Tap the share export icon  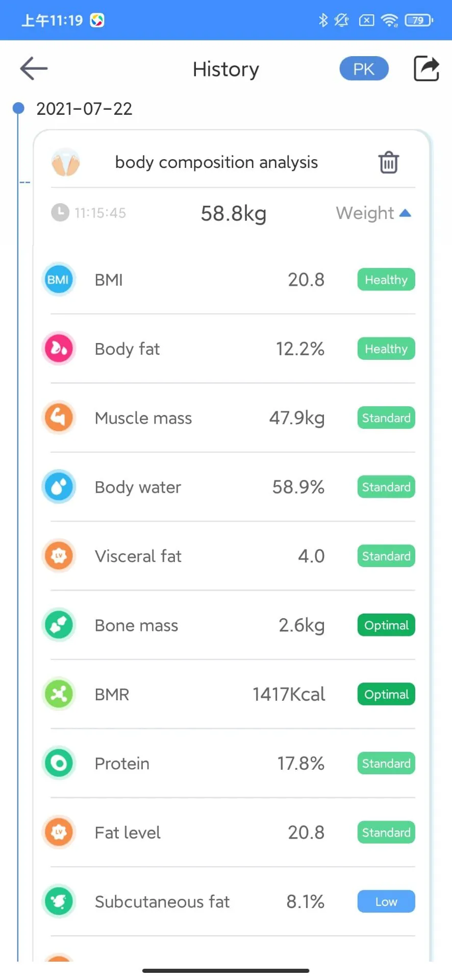pyautogui.click(x=426, y=69)
